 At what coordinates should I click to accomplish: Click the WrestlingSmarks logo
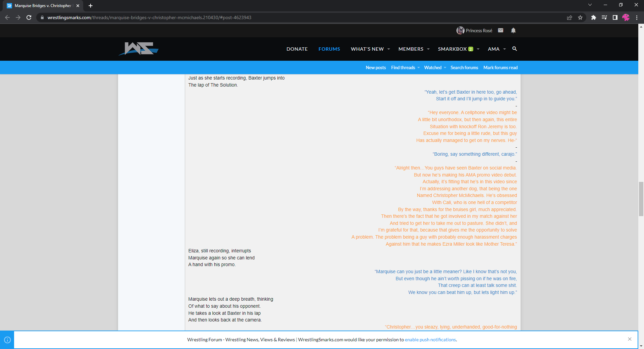point(139,49)
